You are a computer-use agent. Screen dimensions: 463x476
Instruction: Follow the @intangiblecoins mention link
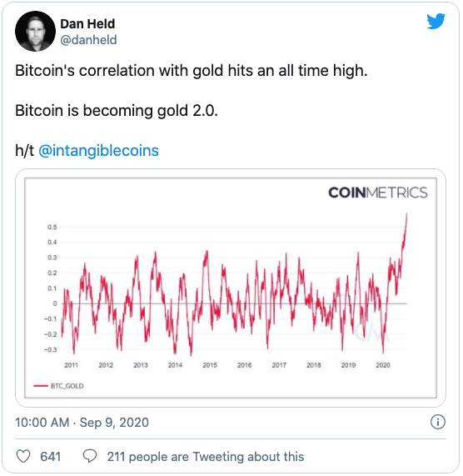point(98,150)
